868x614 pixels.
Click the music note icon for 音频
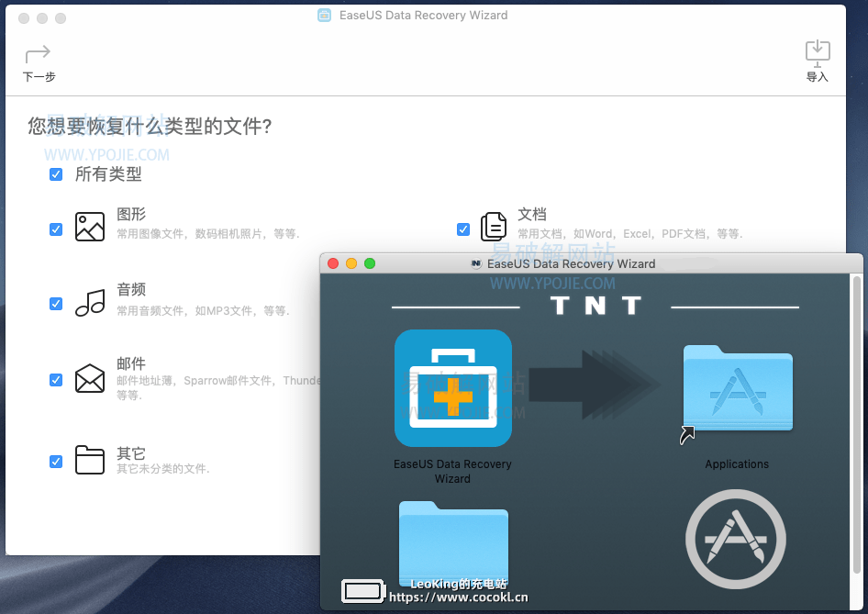pyautogui.click(x=90, y=303)
